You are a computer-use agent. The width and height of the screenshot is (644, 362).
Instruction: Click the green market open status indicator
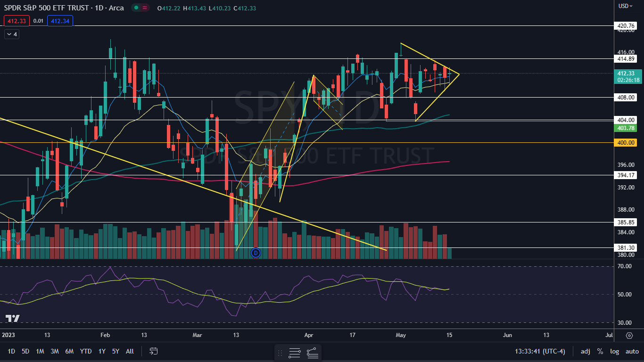pyautogui.click(x=136, y=8)
